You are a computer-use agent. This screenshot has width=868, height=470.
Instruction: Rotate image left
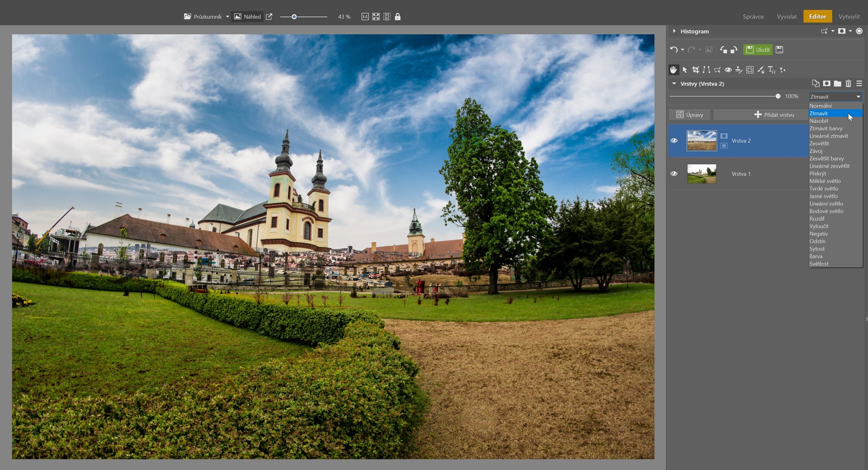point(723,50)
